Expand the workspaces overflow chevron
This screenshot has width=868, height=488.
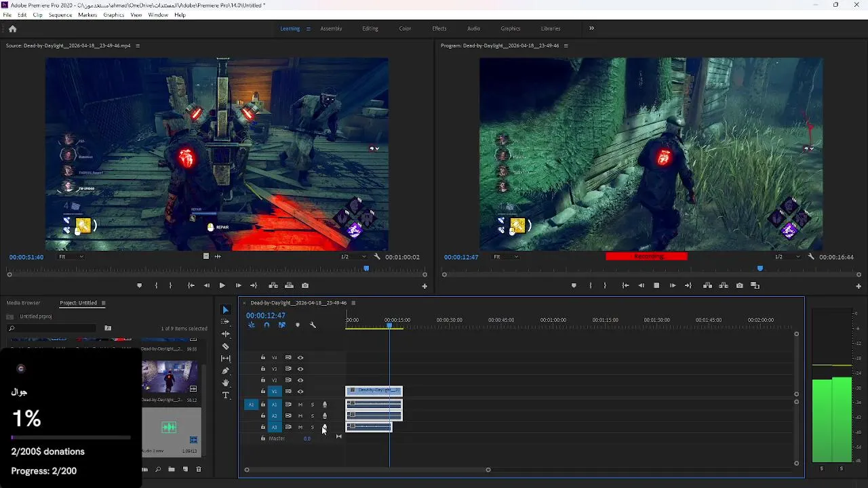pos(591,28)
